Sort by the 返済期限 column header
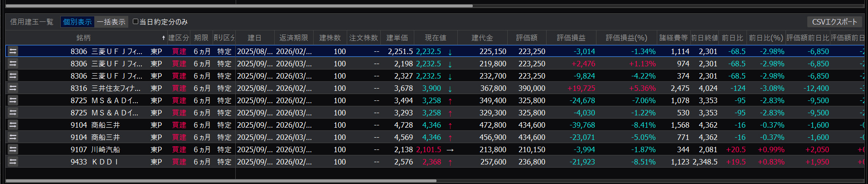 pyautogui.click(x=293, y=38)
